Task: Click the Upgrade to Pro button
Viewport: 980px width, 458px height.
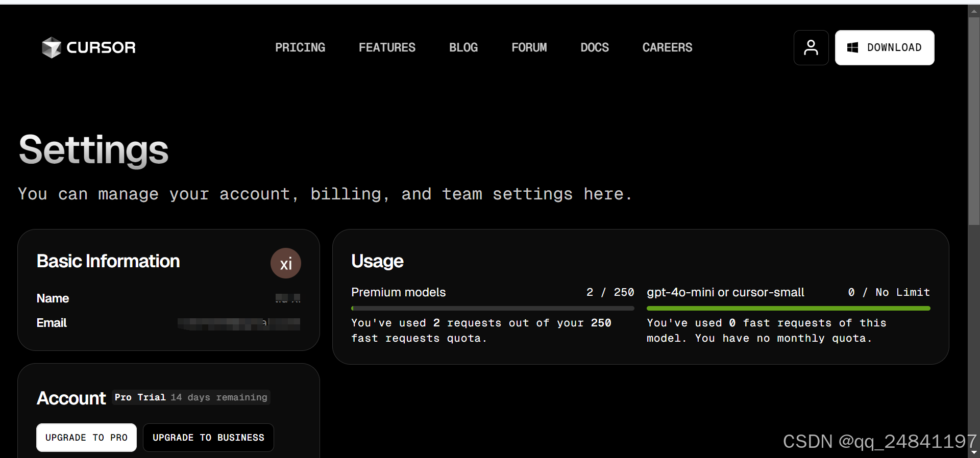Action: (86, 438)
